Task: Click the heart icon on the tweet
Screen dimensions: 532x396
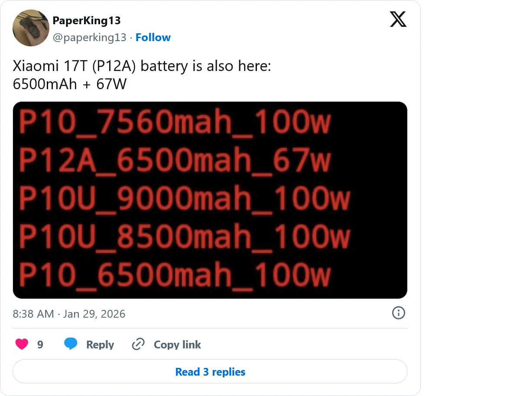Action: [22, 344]
